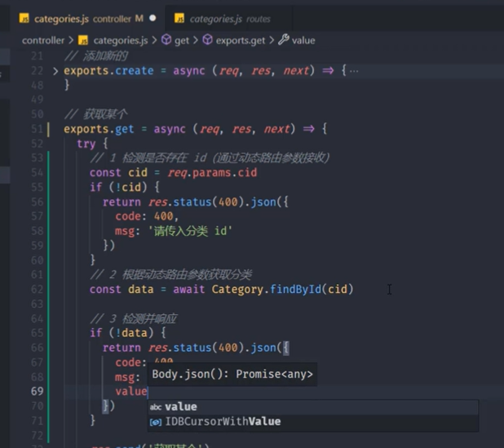Image resolution: width=504 pixels, height=448 pixels.
Task: Click the cube icon before exports.get breadcrumb
Action: pyautogui.click(x=207, y=40)
